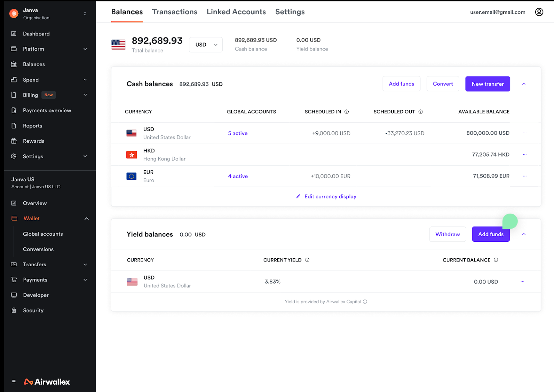Click the Airwallex Capital info icon

click(365, 302)
